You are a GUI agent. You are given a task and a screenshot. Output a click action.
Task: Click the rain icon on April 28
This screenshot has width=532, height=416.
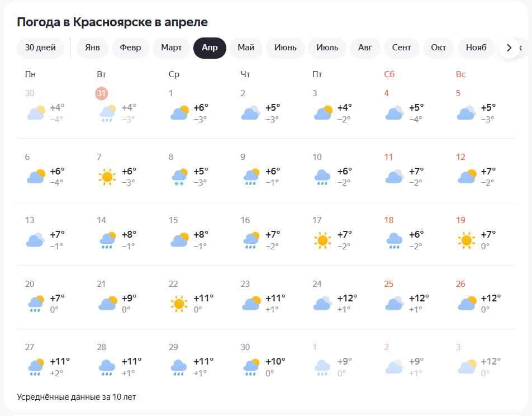107,367
